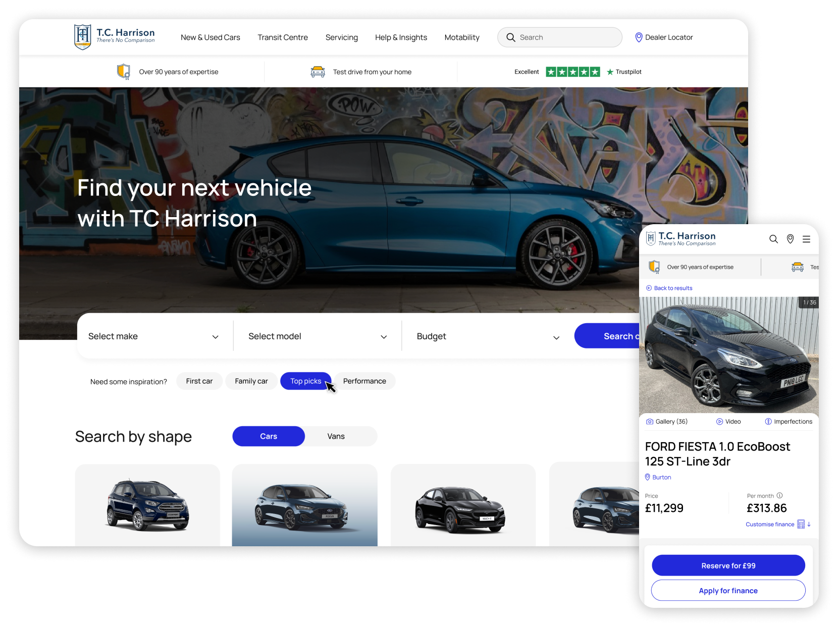
Task: Open the mobile hamburger menu
Action: (807, 239)
